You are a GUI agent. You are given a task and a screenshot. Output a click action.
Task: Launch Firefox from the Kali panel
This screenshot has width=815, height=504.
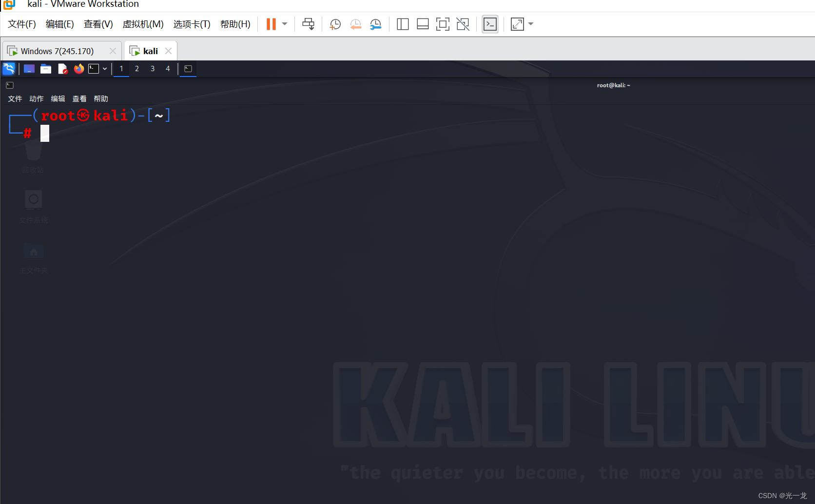(x=79, y=69)
